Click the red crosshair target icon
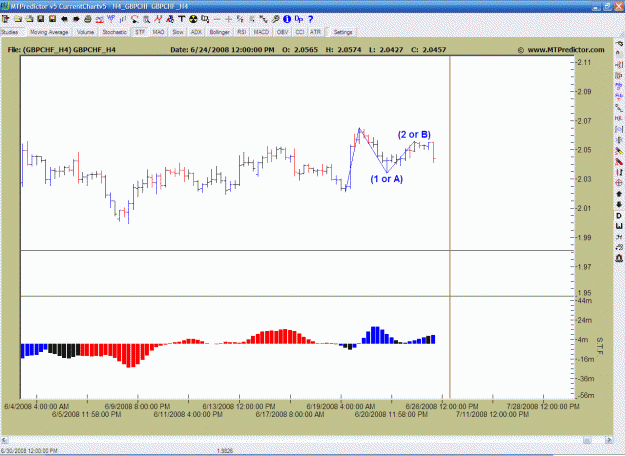This screenshot has width=625, height=456. point(619,183)
